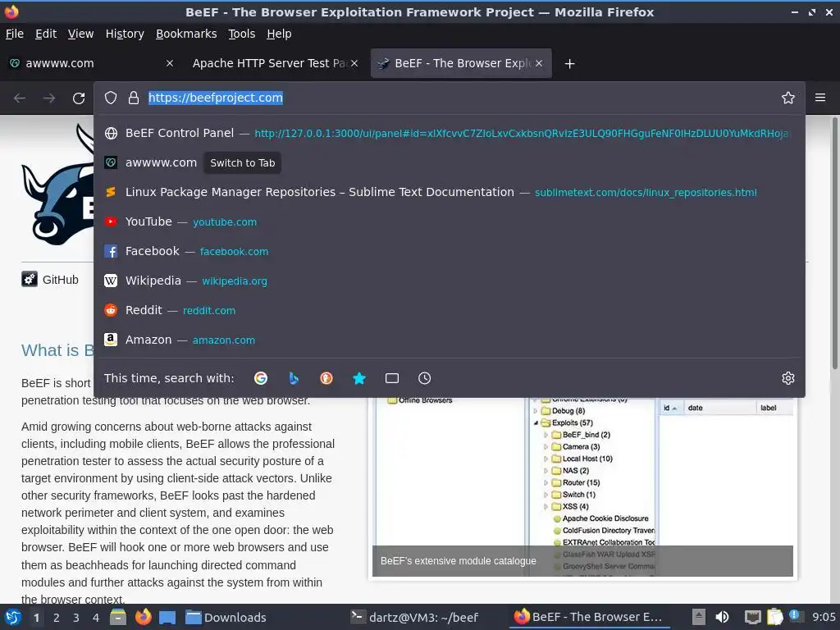Click the BeEF module catalogue screenshot thumbnail
Screen dimensions: 840x630
[x=583, y=486]
